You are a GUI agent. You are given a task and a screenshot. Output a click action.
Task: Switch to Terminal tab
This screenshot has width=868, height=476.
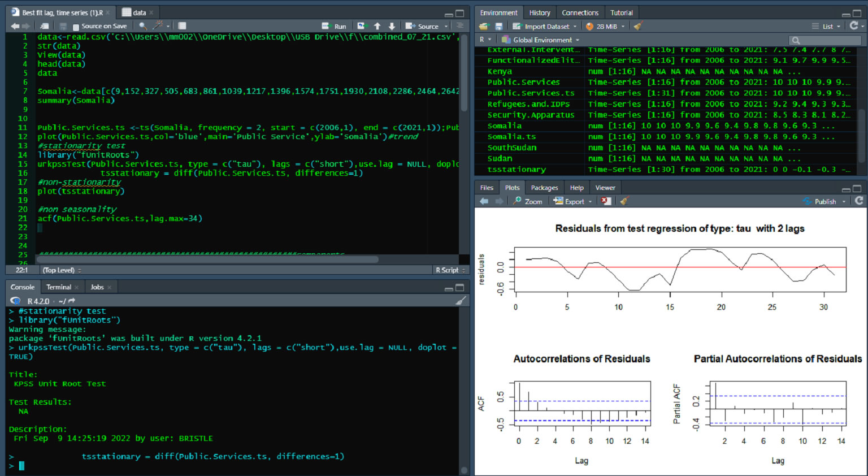click(x=59, y=287)
